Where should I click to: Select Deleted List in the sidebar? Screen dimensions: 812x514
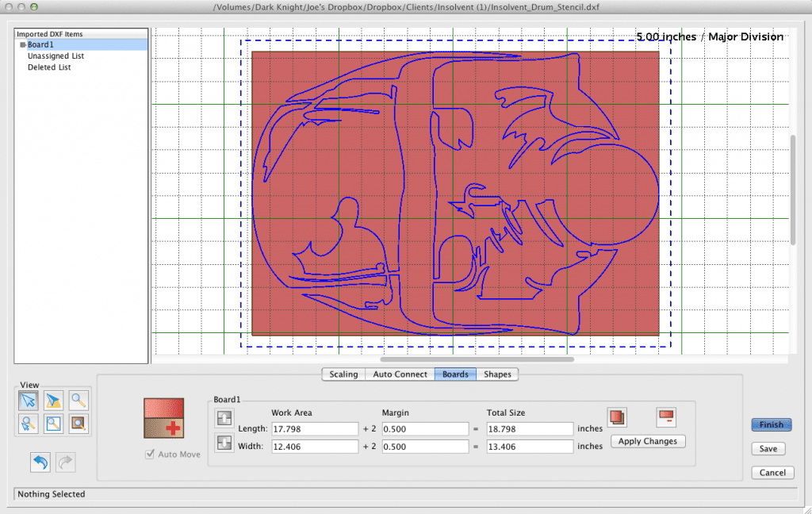click(x=49, y=67)
